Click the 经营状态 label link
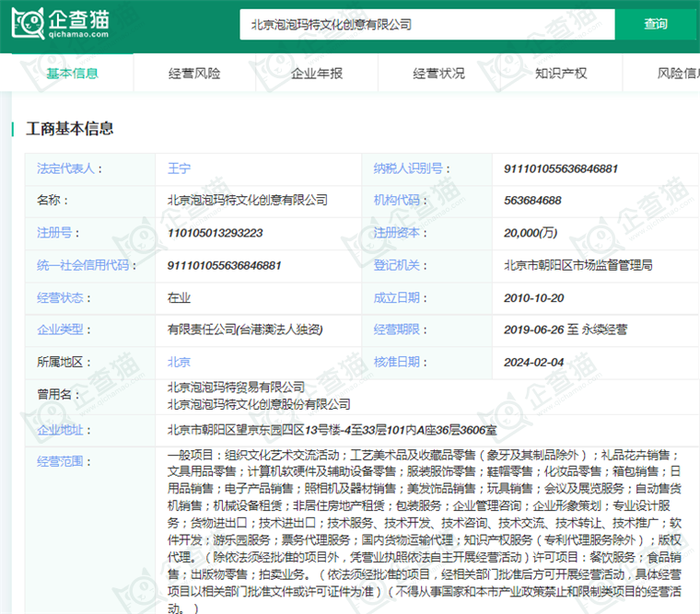Viewport: 700px width, 614px height. tap(60, 297)
